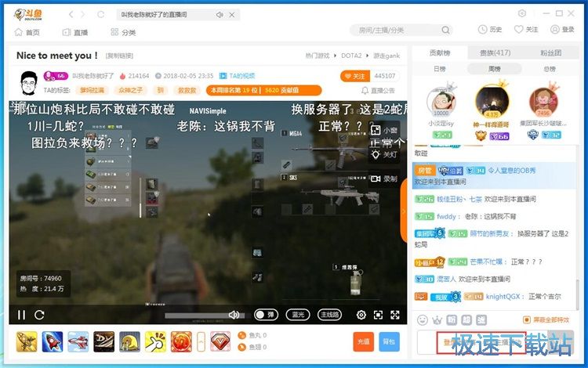
Task: Open 直播公告 stream announcement
Action: [378, 91]
